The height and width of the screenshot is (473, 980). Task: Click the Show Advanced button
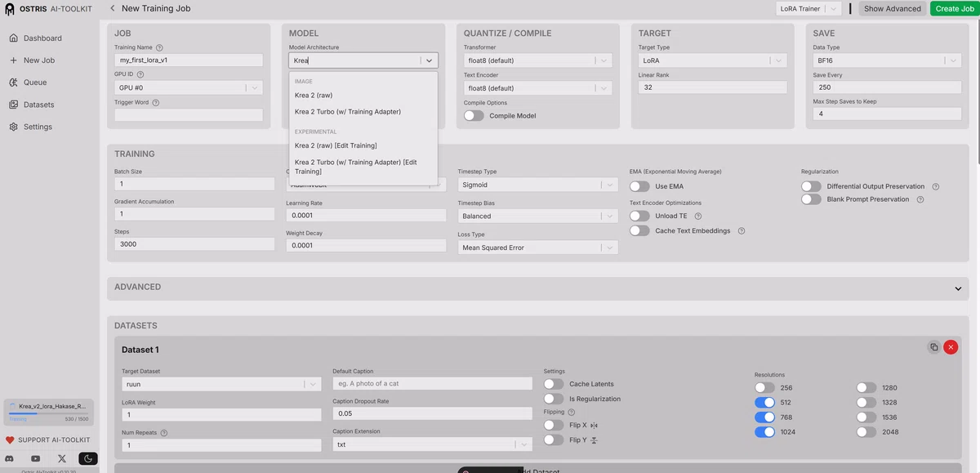tap(893, 8)
